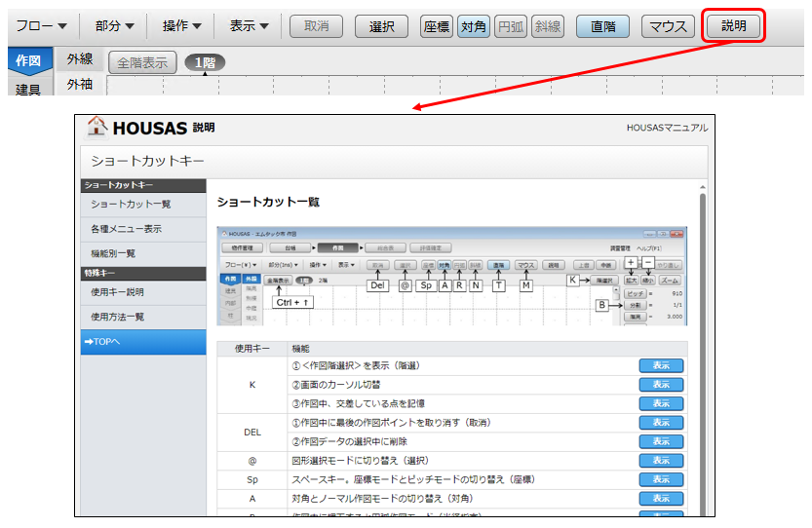Screen dimensions: 812x528
Task: Click the help window vertical scrollbar
Action: click(x=703, y=355)
